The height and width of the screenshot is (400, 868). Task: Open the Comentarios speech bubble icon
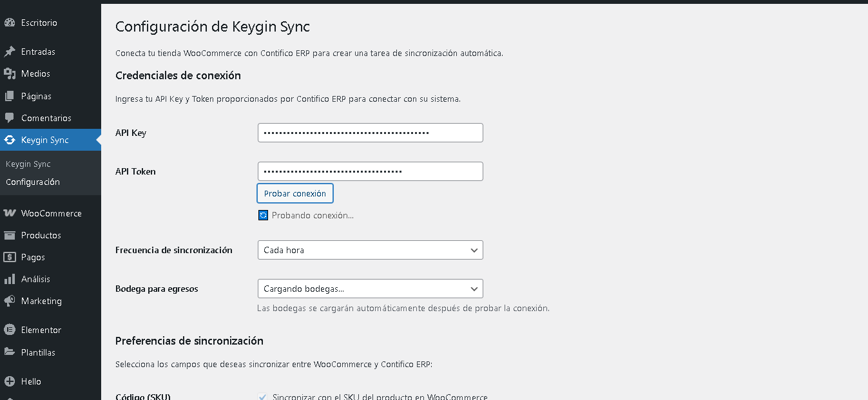click(x=11, y=117)
